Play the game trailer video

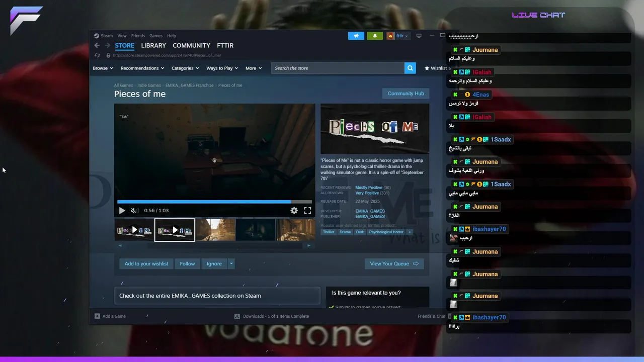pyautogui.click(x=122, y=211)
